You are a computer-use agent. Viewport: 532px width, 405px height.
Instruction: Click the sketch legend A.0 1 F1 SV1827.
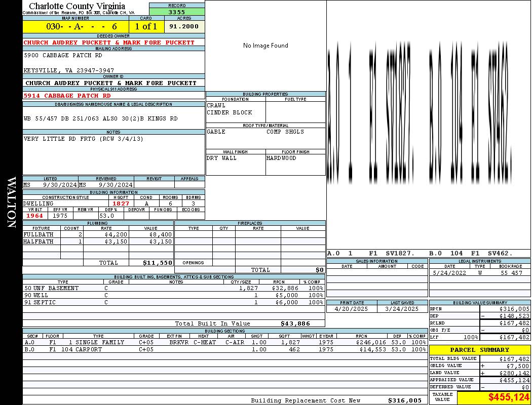pyautogui.click(x=371, y=253)
